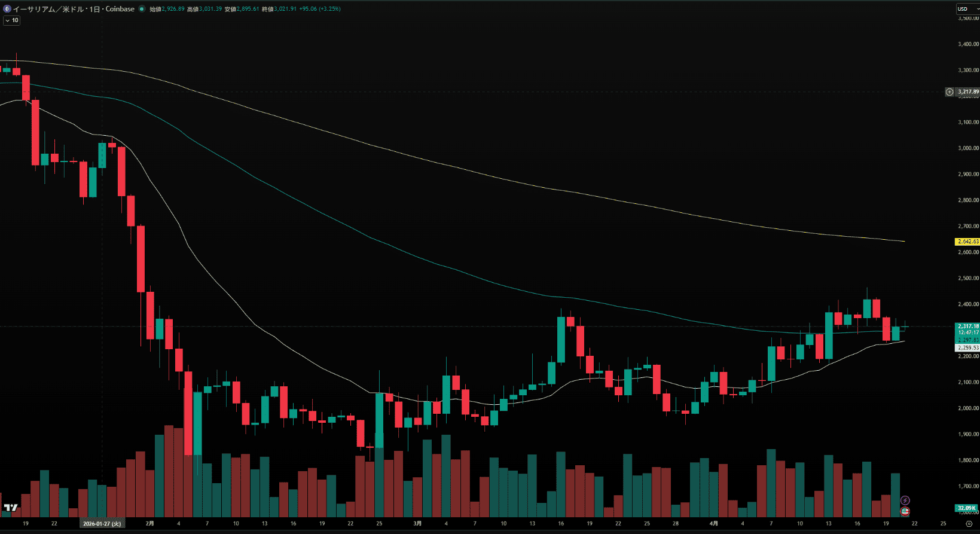Click the plus icon beside 3,217.89
This screenshot has height=534, width=980.
(950, 92)
